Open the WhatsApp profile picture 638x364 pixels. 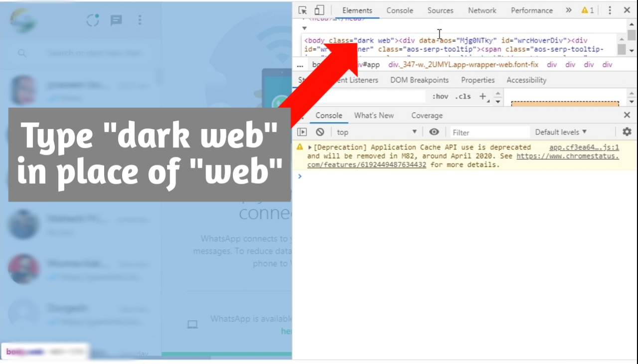pyautogui.click(x=23, y=20)
